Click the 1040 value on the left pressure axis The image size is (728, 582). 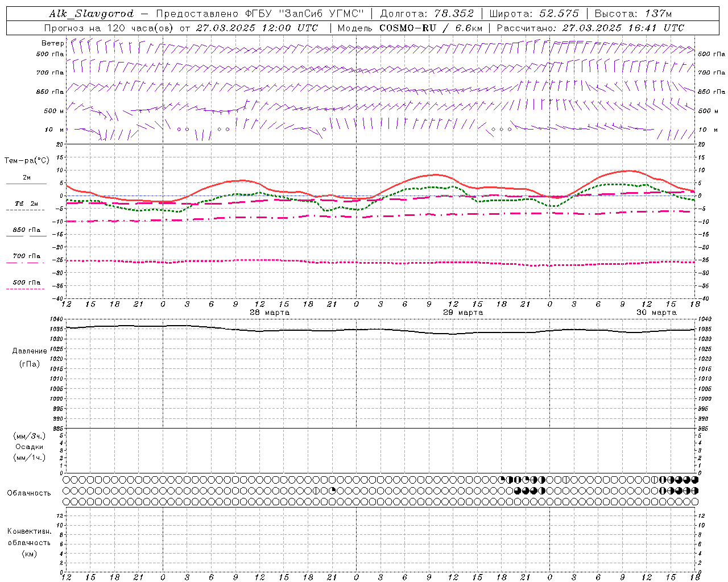pos(57,319)
